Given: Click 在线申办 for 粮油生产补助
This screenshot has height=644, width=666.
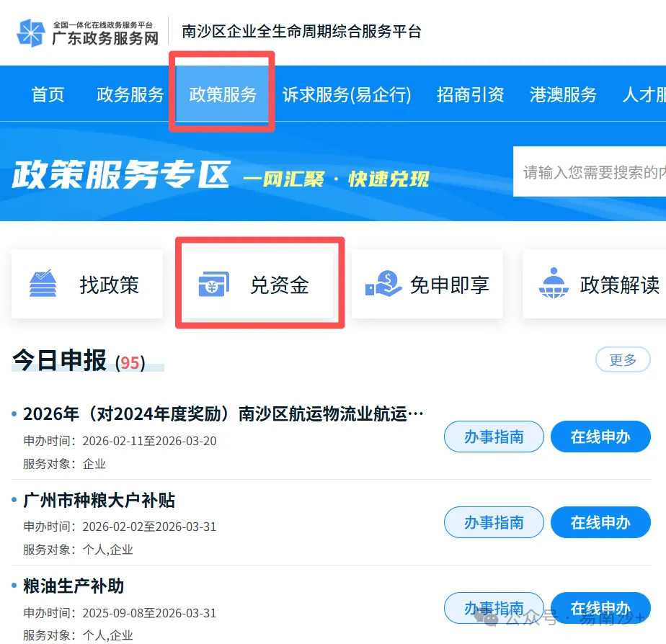Looking at the screenshot, I should tap(600, 608).
